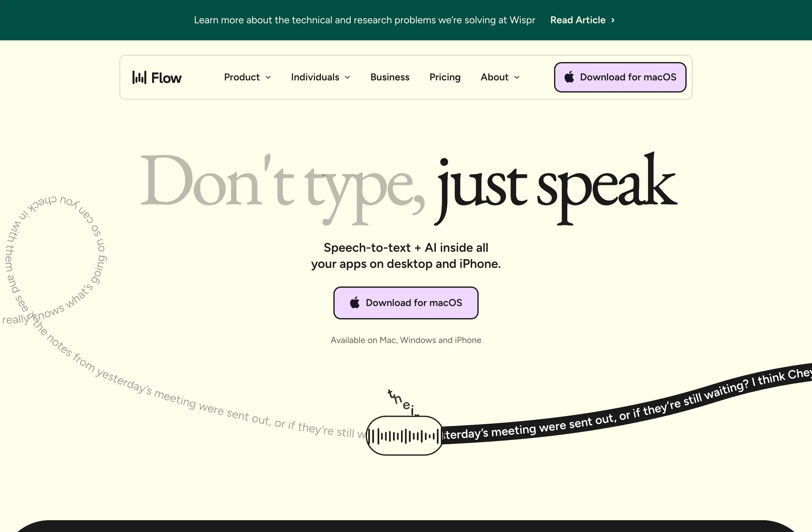Screen dimensions: 812x532
Task: Click the Apple icon on the navbar download button
Action: tap(569, 77)
